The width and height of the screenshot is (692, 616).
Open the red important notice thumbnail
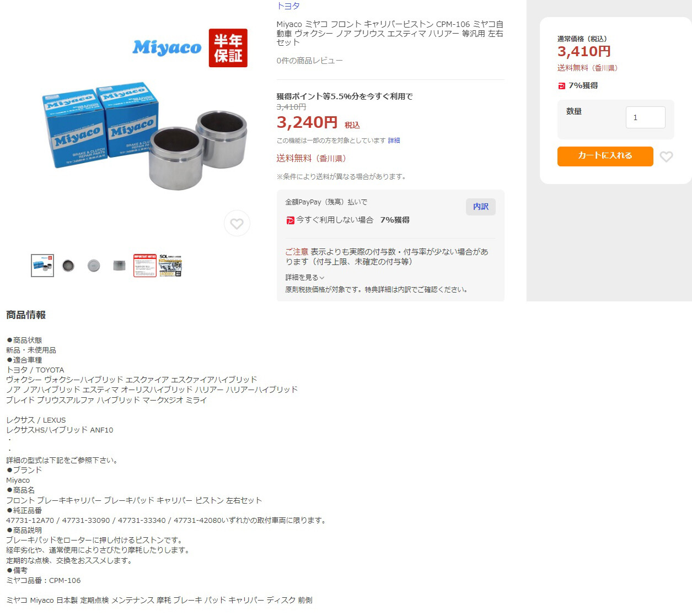click(x=145, y=266)
